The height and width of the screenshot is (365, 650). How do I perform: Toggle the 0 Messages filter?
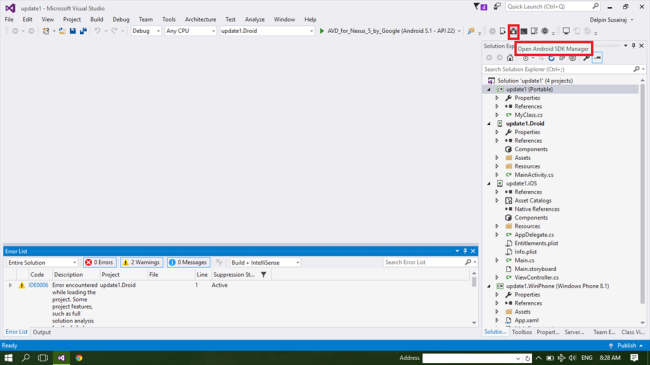coord(189,263)
